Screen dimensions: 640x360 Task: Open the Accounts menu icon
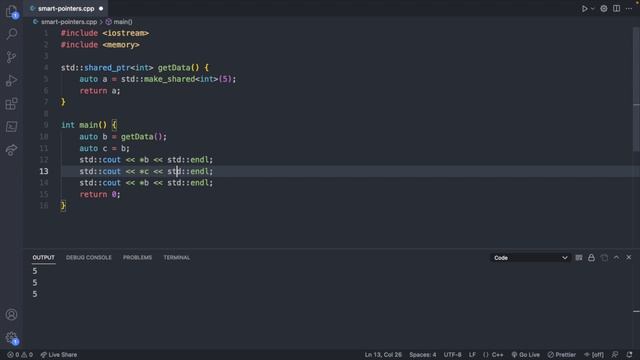pos(11,315)
